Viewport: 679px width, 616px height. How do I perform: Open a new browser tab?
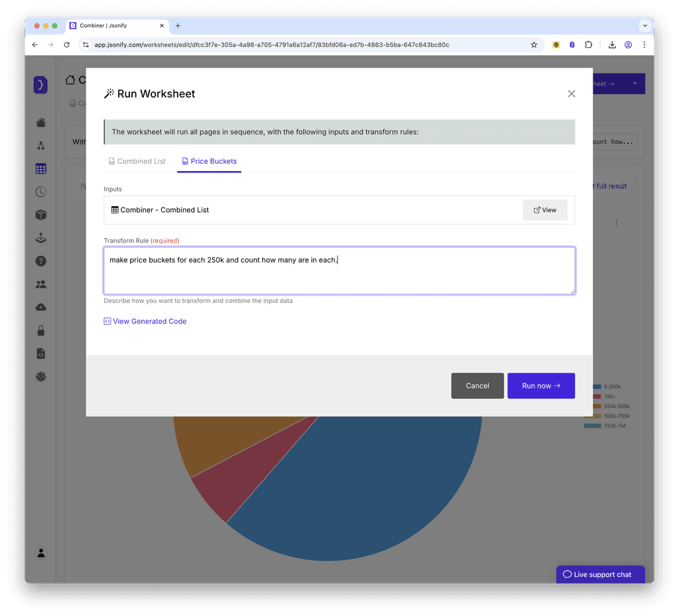click(x=178, y=26)
